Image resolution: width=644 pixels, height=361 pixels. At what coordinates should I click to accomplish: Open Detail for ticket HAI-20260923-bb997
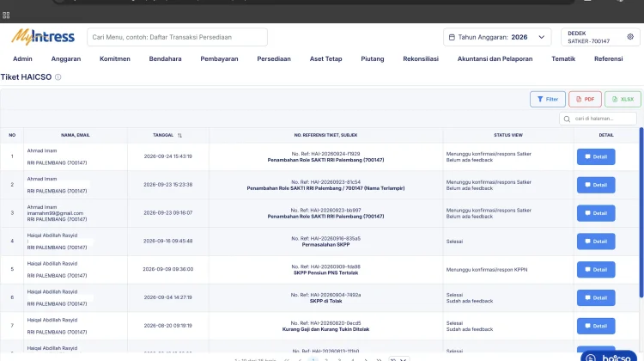click(596, 213)
